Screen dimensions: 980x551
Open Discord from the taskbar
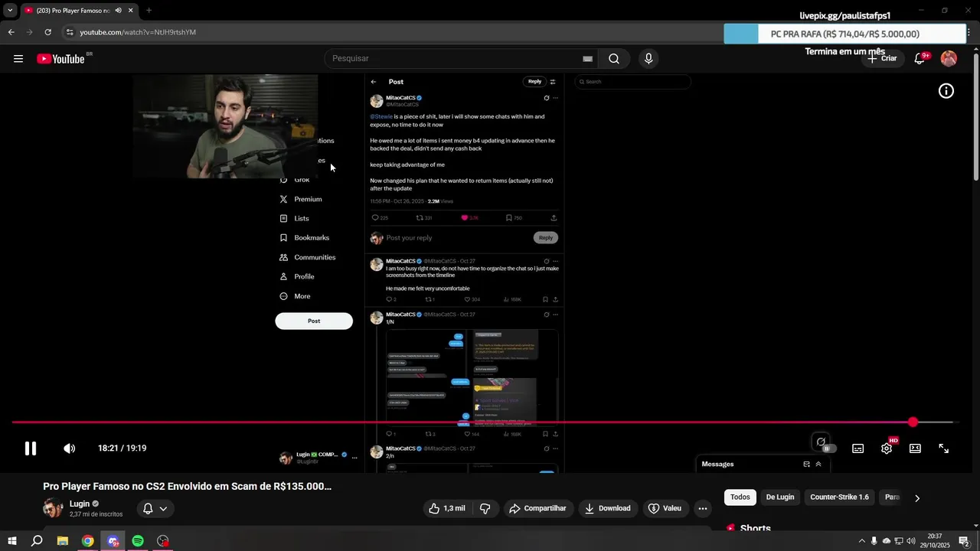click(113, 541)
